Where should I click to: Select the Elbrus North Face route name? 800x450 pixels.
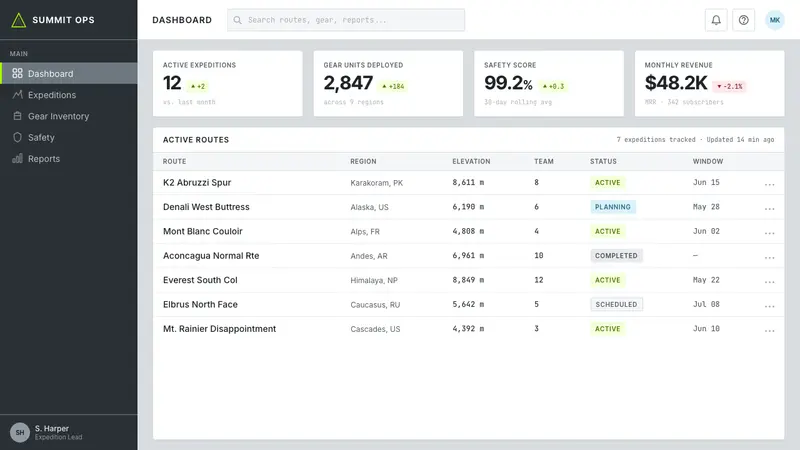click(200, 305)
